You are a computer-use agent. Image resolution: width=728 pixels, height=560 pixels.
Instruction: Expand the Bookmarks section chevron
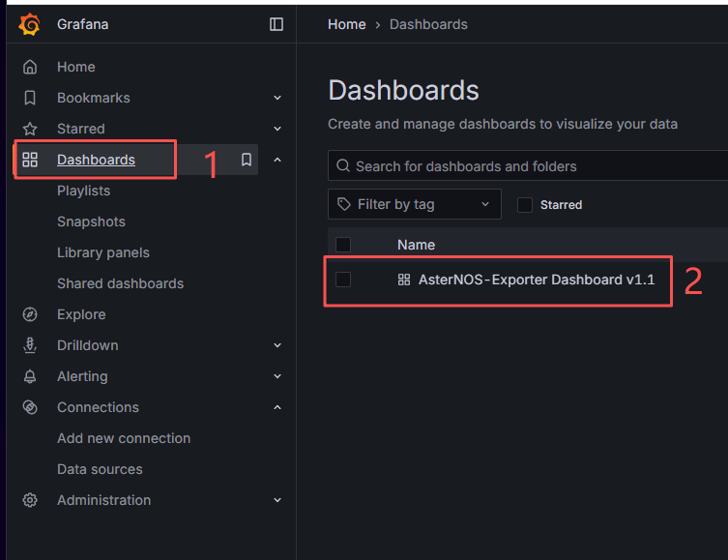pos(277,98)
